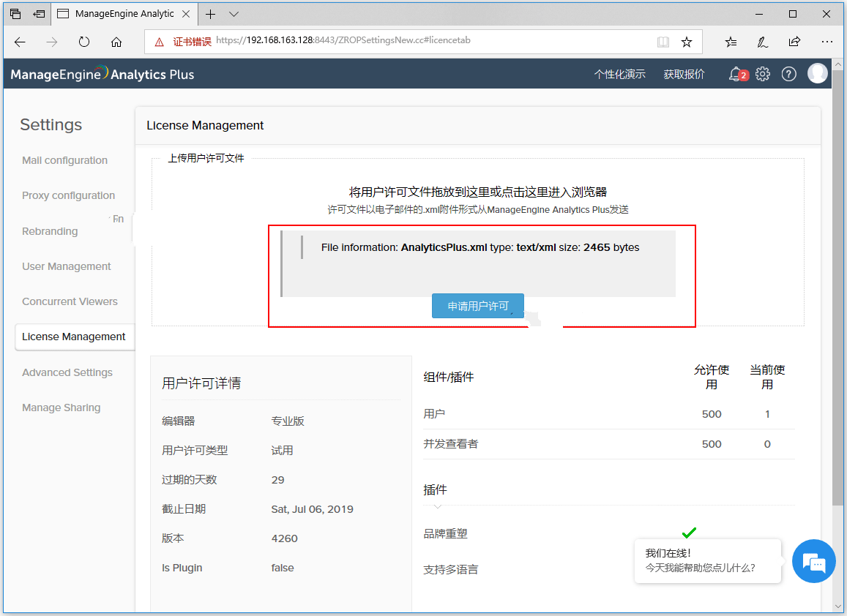Image resolution: width=847 pixels, height=616 pixels.
Task: Open Proxy configuration settings
Action: point(69,195)
